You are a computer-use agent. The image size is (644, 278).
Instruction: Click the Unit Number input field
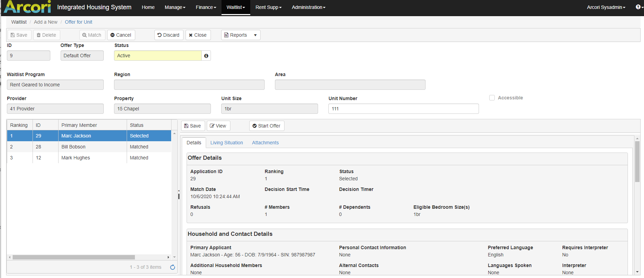[403, 109]
